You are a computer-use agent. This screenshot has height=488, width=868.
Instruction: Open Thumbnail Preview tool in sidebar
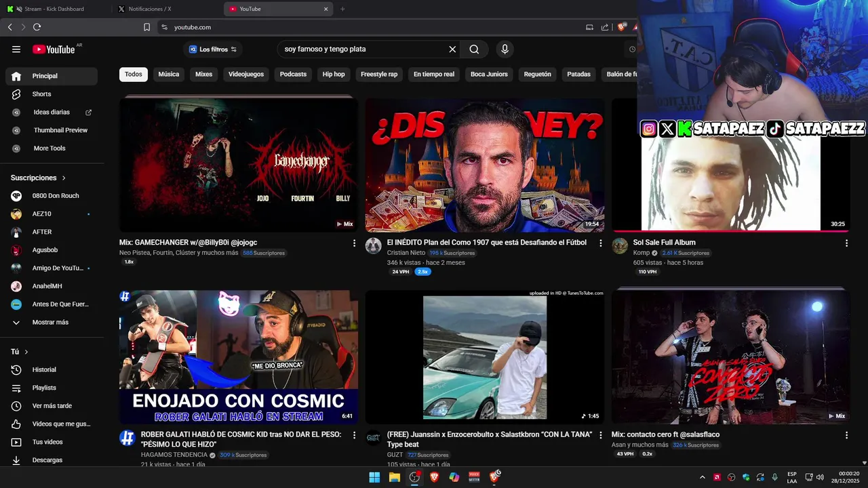coord(52,130)
